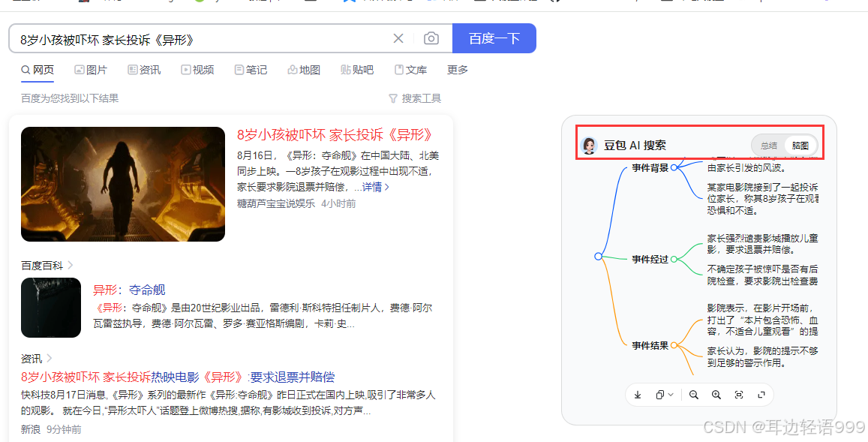This screenshot has height=442, width=868.
Task: Collapse the 事件经过 branch node circle
Action: (x=674, y=259)
